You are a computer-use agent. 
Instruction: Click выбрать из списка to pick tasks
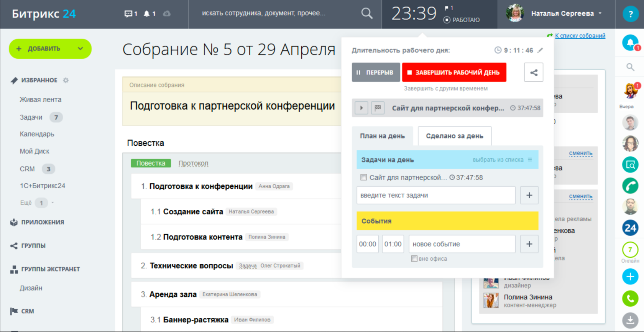coord(498,160)
